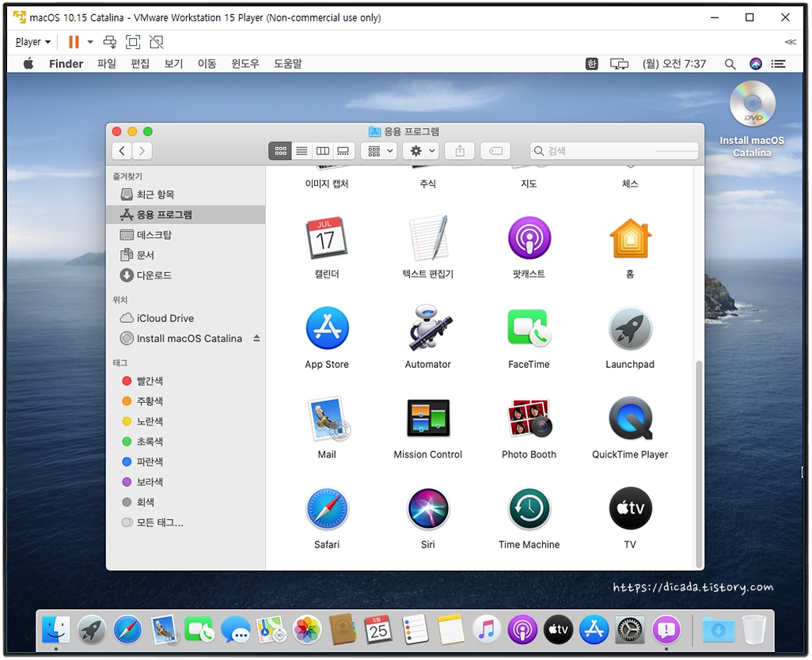Open Notes from the Dock
This screenshot has height=660, width=812.
click(450, 629)
